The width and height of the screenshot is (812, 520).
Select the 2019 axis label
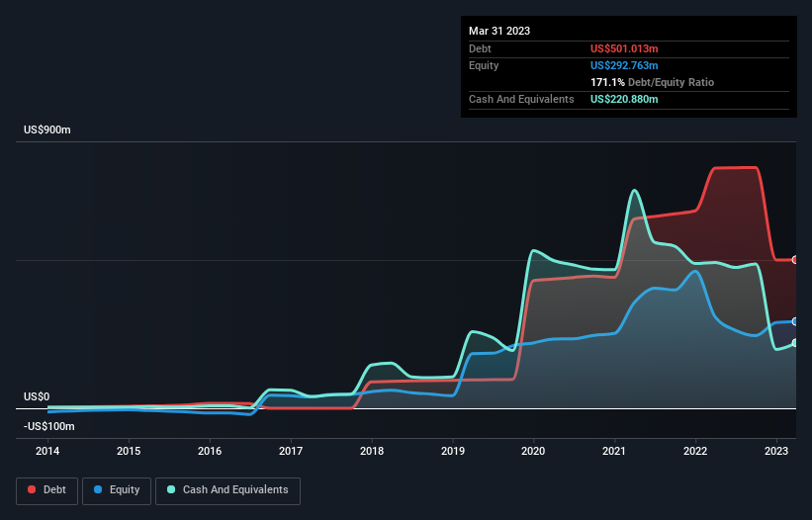[x=453, y=451]
